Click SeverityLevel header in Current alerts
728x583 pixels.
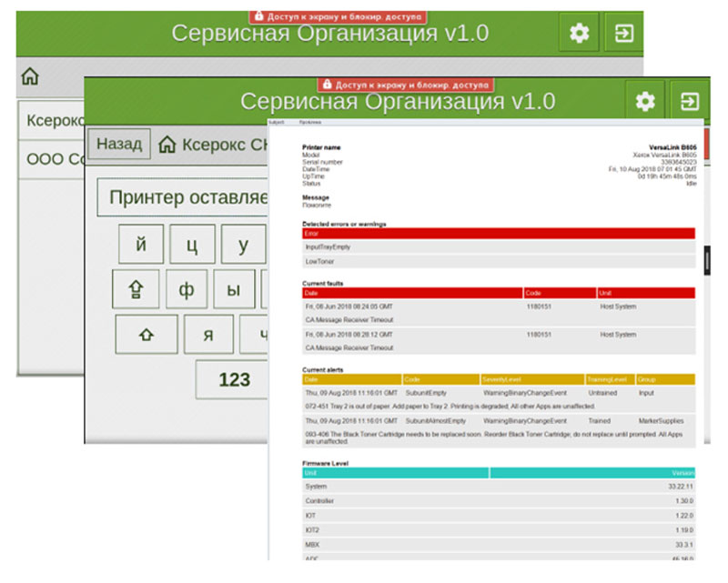pyautogui.click(x=532, y=379)
